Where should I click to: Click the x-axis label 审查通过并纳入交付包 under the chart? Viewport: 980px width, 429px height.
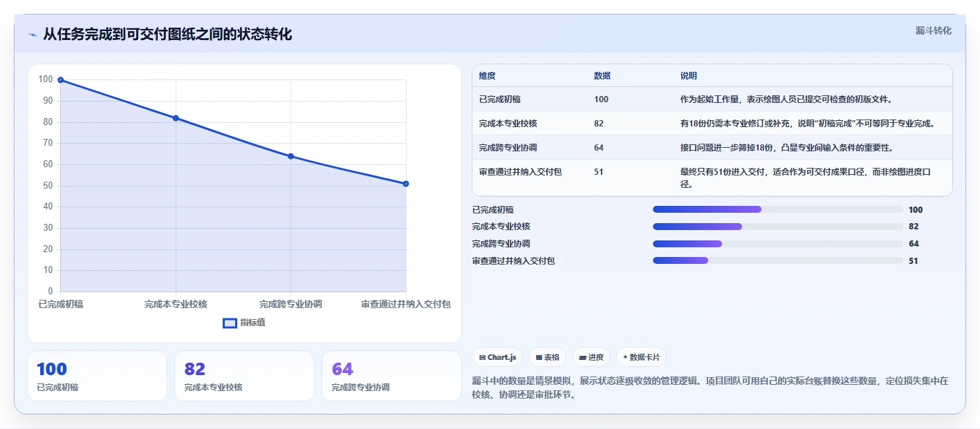point(406,304)
